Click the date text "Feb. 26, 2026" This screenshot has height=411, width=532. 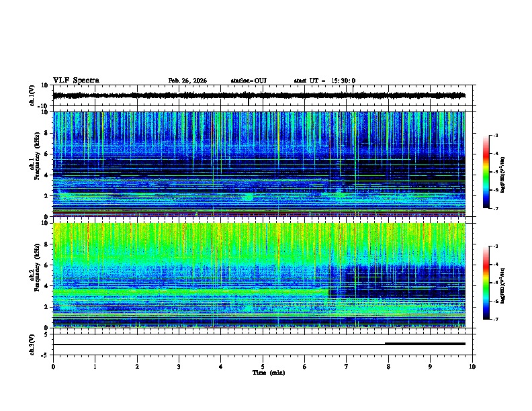click(x=187, y=81)
